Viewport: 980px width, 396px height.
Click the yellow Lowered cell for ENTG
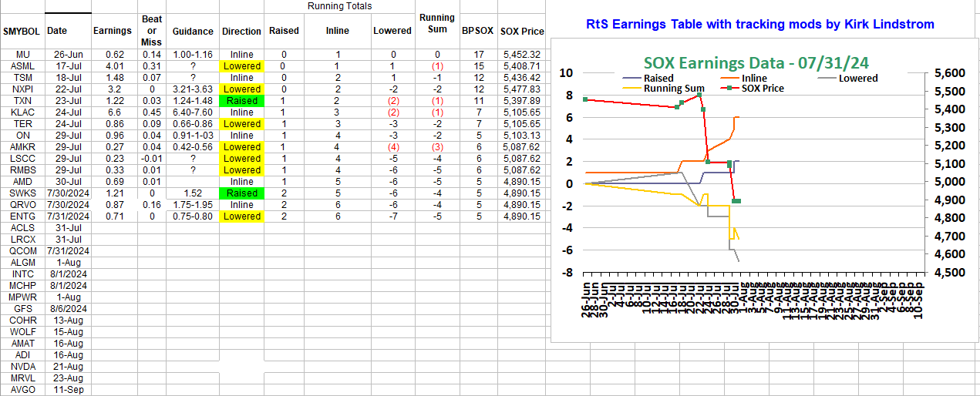pyautogui.click(x=241, y=216)
